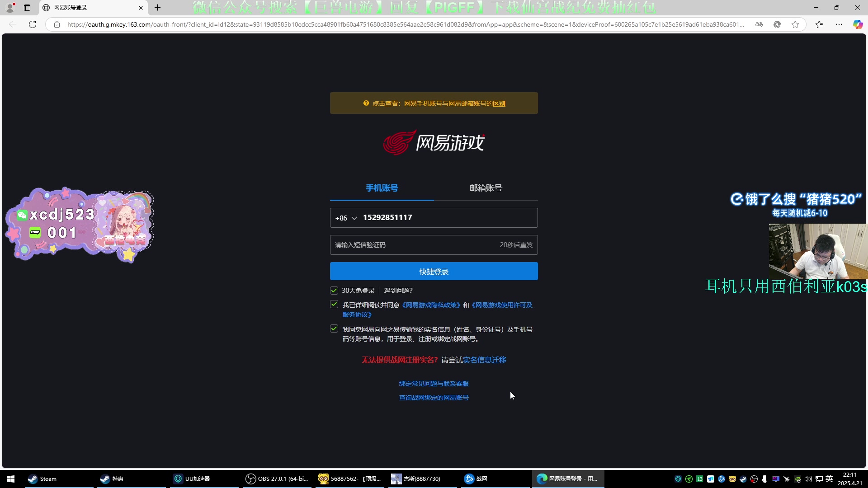Expand the +86 country code dropdown

click(x=346, y=218)
